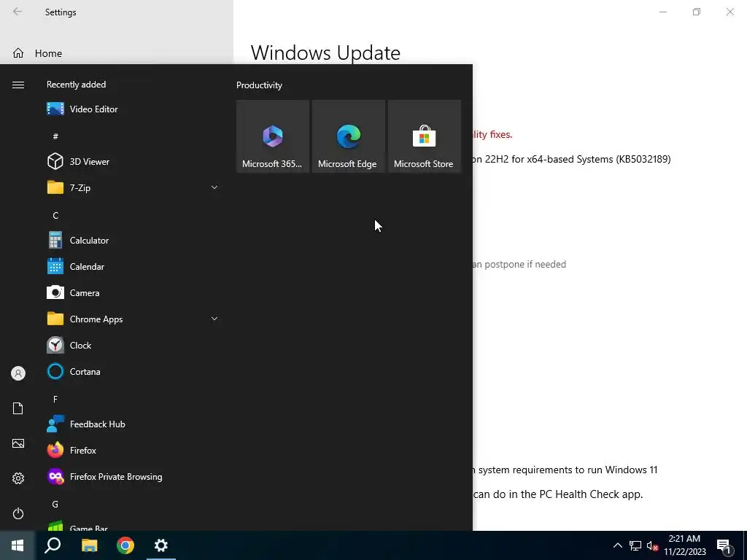Open the network tray icon
The height and width of the screenshot is (560, 747).
[x=635, y=545]
